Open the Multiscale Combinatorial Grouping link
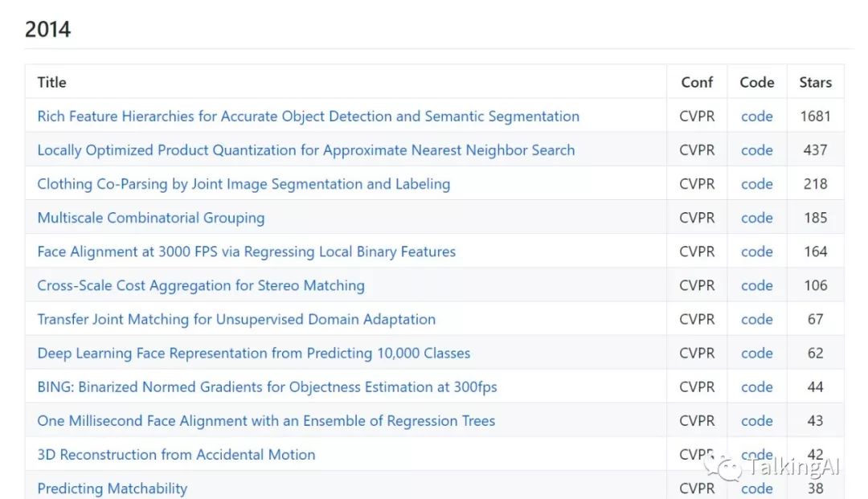This screenshot has height=499, width=868. pyautogui.click(x=150, y=218)
